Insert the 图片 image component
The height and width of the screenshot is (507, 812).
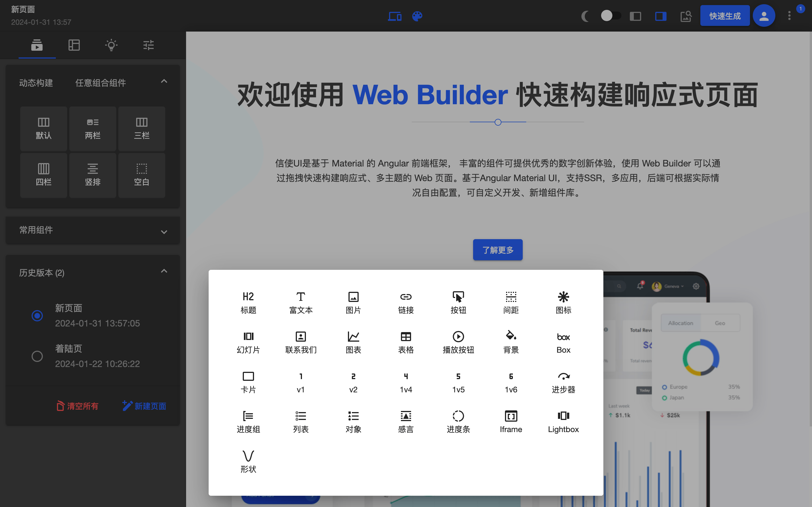click(353, 302)
